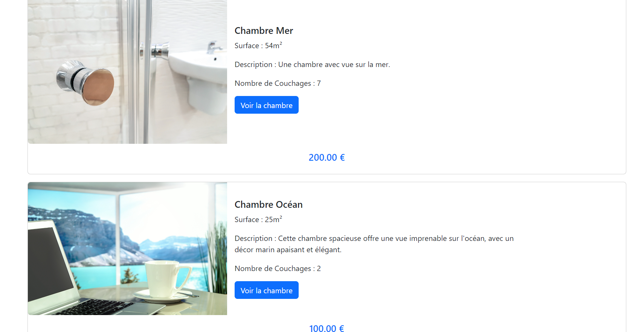Click the 'Surface : 25m²' text
Viewport: 644px width, 332px height.
258,219
